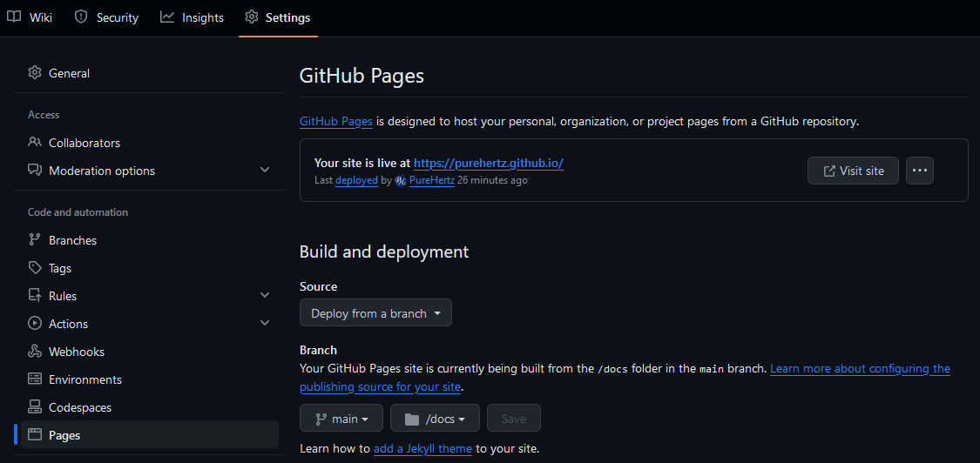Select Pages in sidebar

(x=150, y=435)
